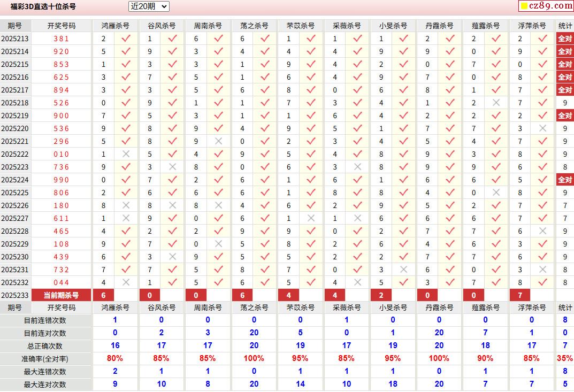Open the 近20期 period dropdown
The image size is (574, 392).
(x=149, y=6)
